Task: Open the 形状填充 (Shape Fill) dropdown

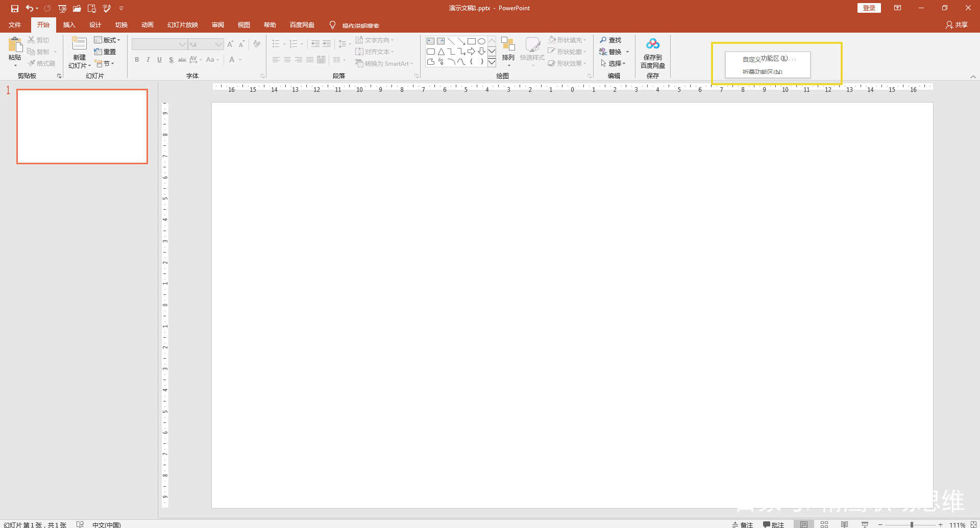Action: click(567, 40)
